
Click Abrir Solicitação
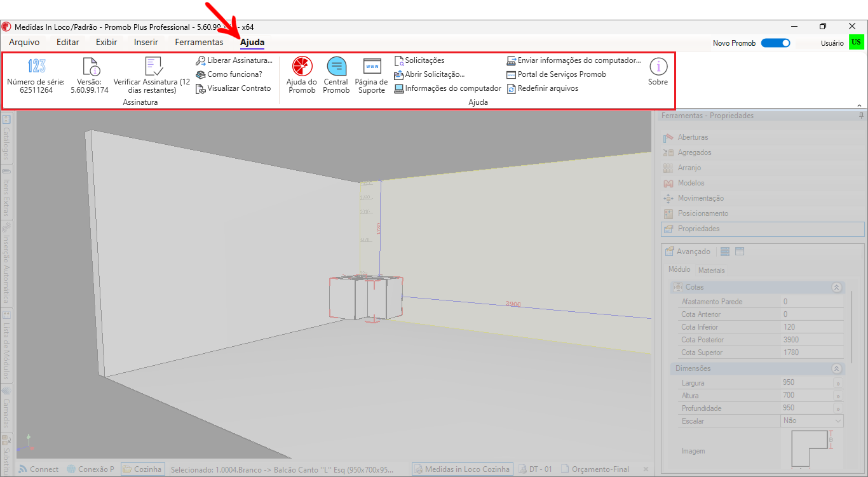(430, 74)
